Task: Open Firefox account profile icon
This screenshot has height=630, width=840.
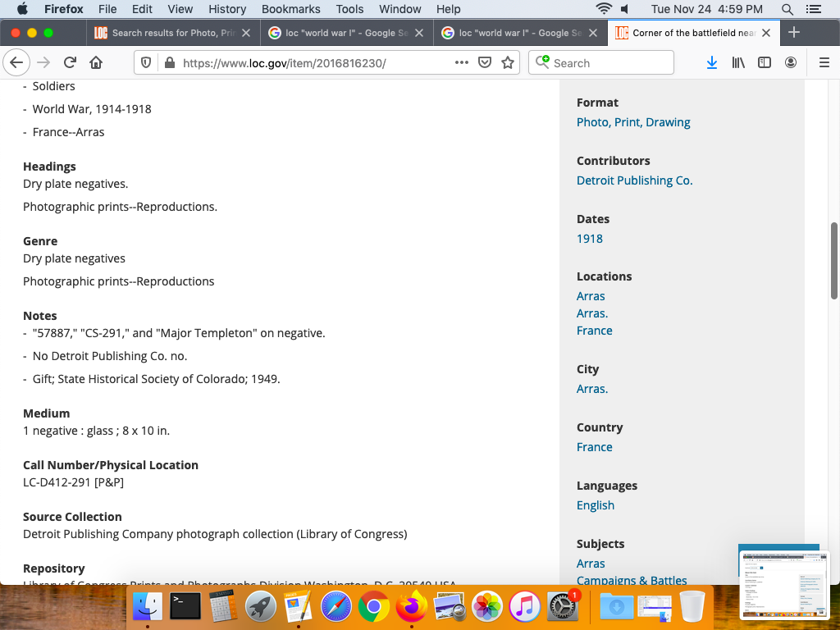Action: (x=791, y=63)
